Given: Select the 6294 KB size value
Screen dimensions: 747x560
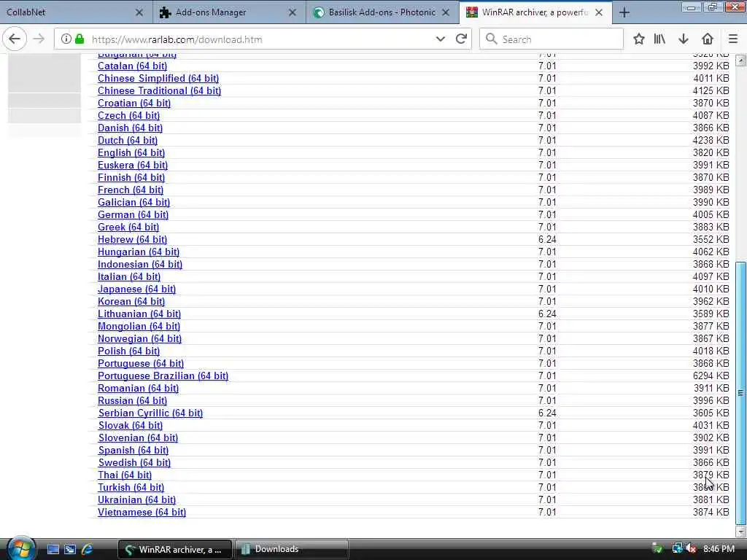Looking at the screenshot, I should click(x=711, y=376).
